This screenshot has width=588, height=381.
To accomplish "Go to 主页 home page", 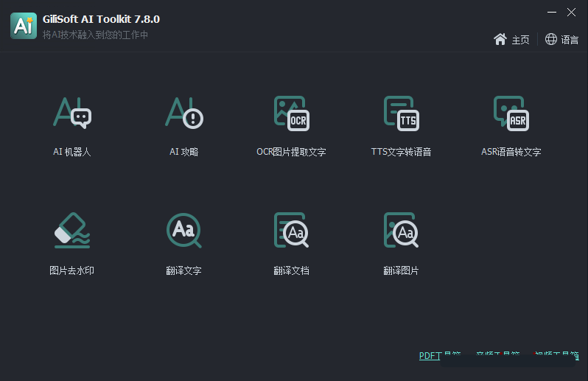I will 511,39.
